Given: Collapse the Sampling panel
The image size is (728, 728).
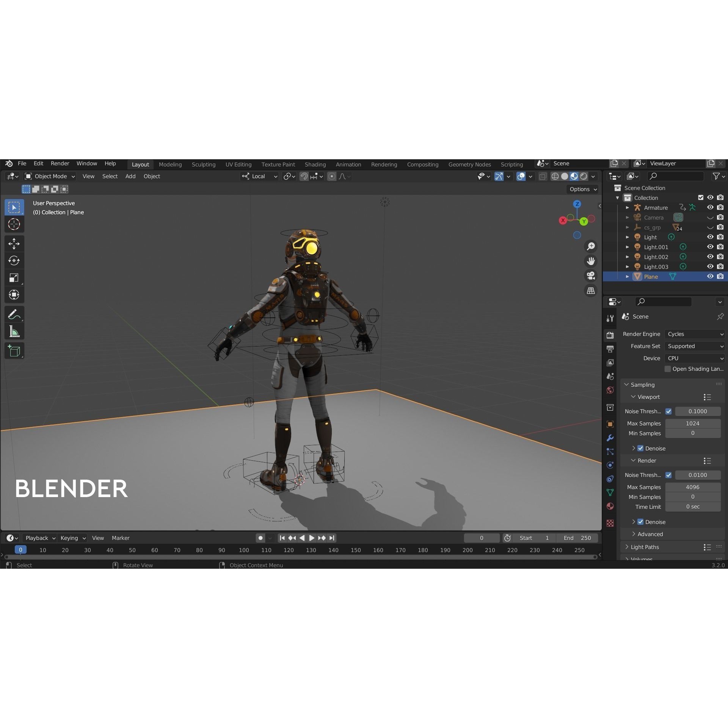Looking at the screenshot, I should [639, 384].
